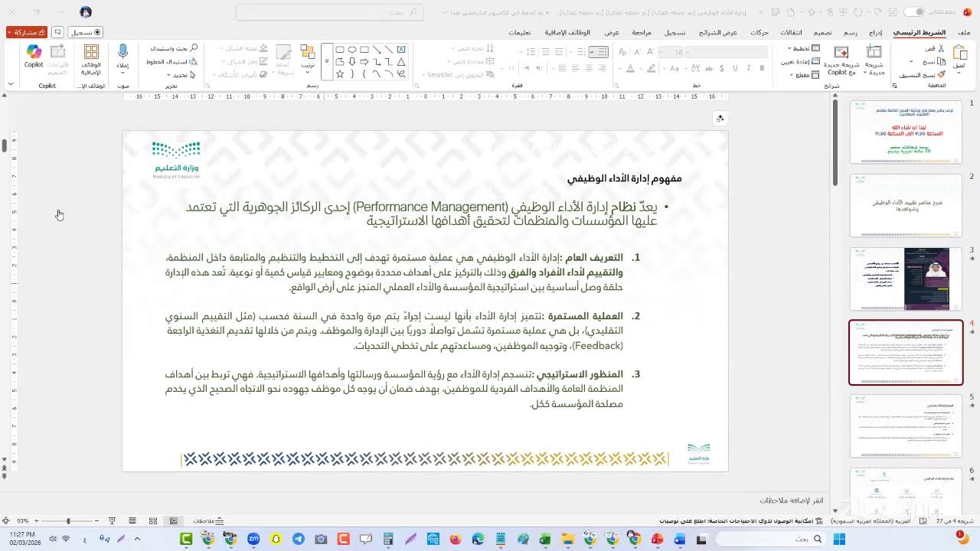
Task: Click the Copilot icon in ribbon
Action: 34,51
